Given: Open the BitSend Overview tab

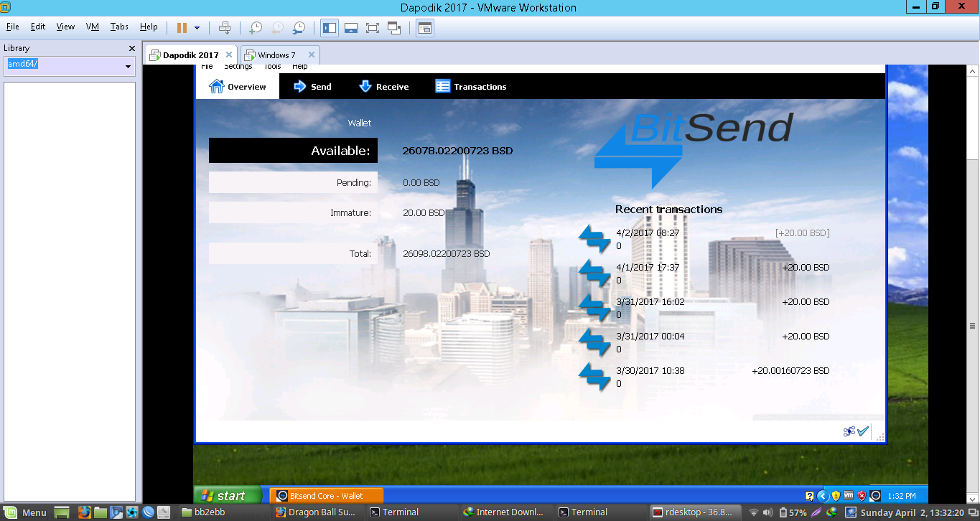Looking at the screenshot, I should (237, 87).
